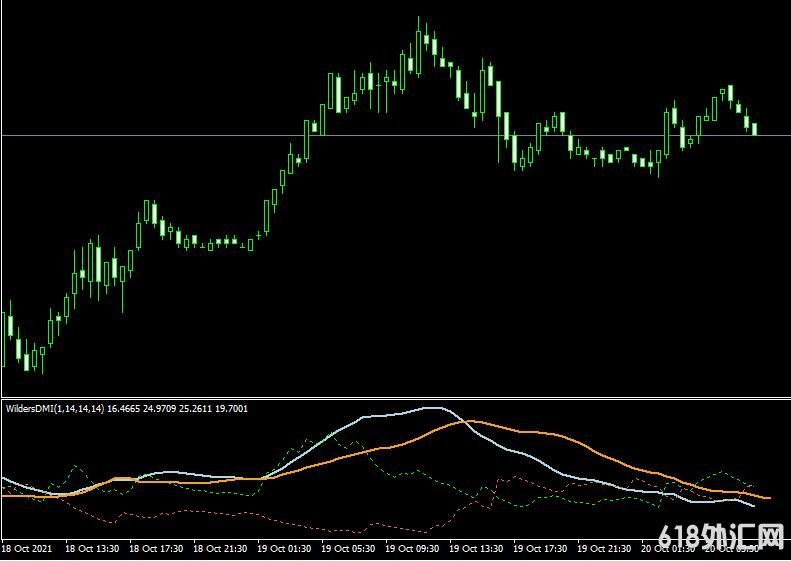This screenshot has height=561, width=791.
Task: Click the 19 Oct 21:30 time label
Action: tap(605, 549)
